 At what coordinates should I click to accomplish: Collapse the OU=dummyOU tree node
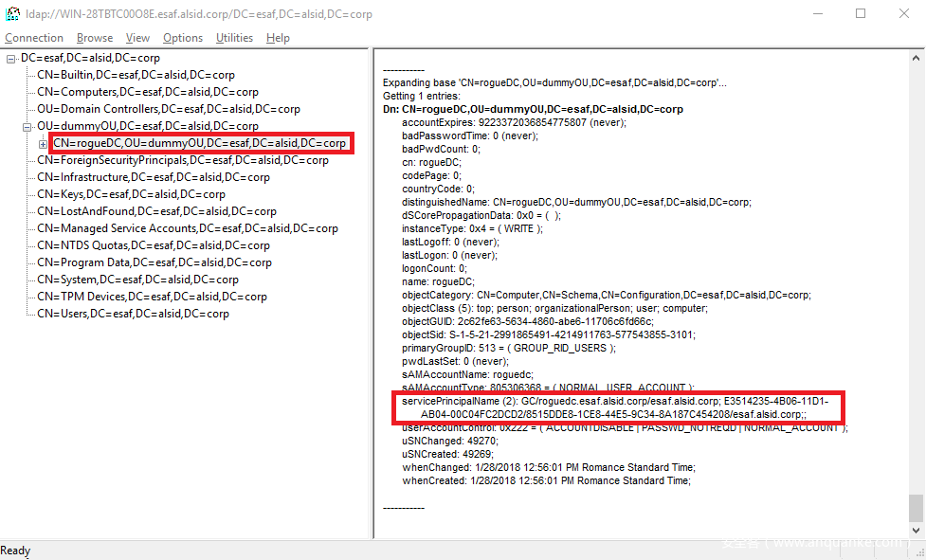27,127
